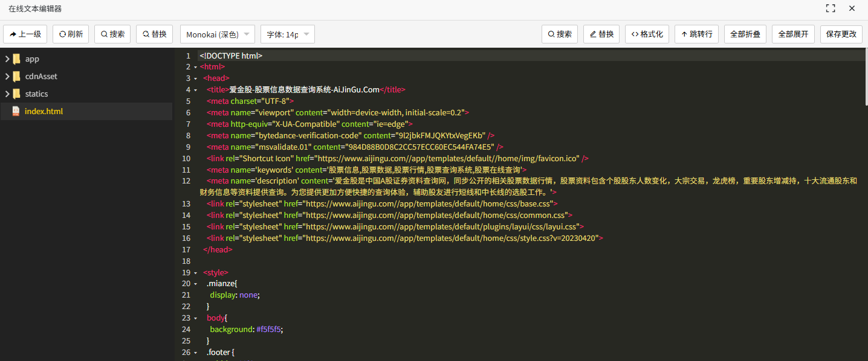Fold the head tag on line 3
The image size is (868, 361).
(195, 78)
